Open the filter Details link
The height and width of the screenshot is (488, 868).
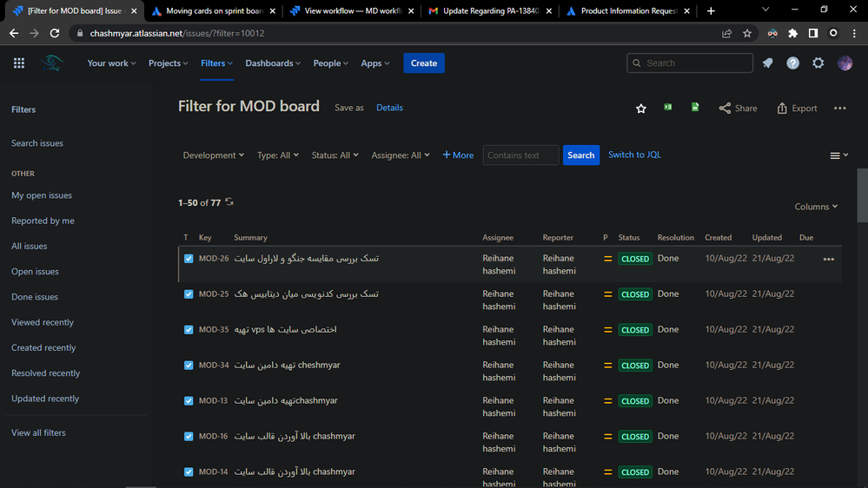coord(390,108)
